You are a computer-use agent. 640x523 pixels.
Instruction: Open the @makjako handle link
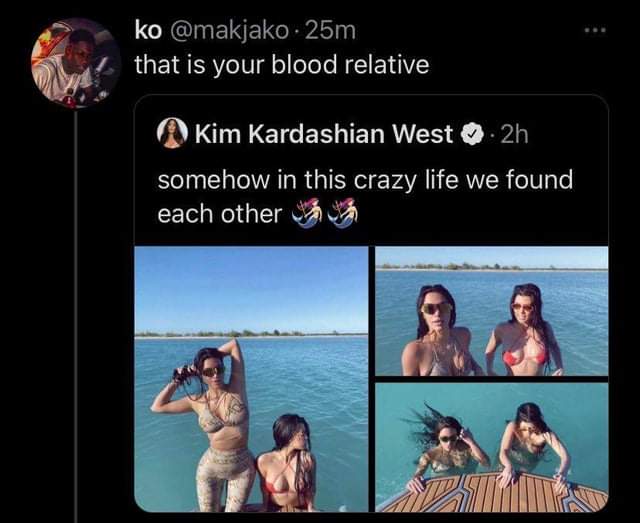point(229,31)
